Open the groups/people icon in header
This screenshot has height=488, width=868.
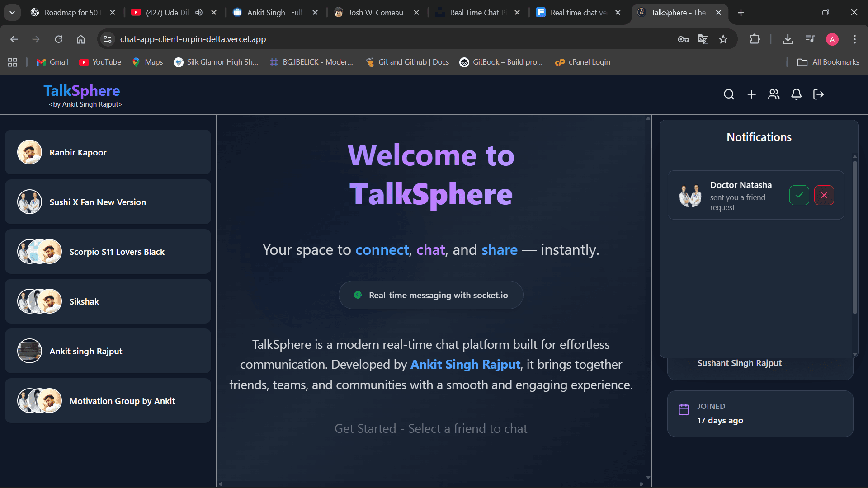[774, 94]
